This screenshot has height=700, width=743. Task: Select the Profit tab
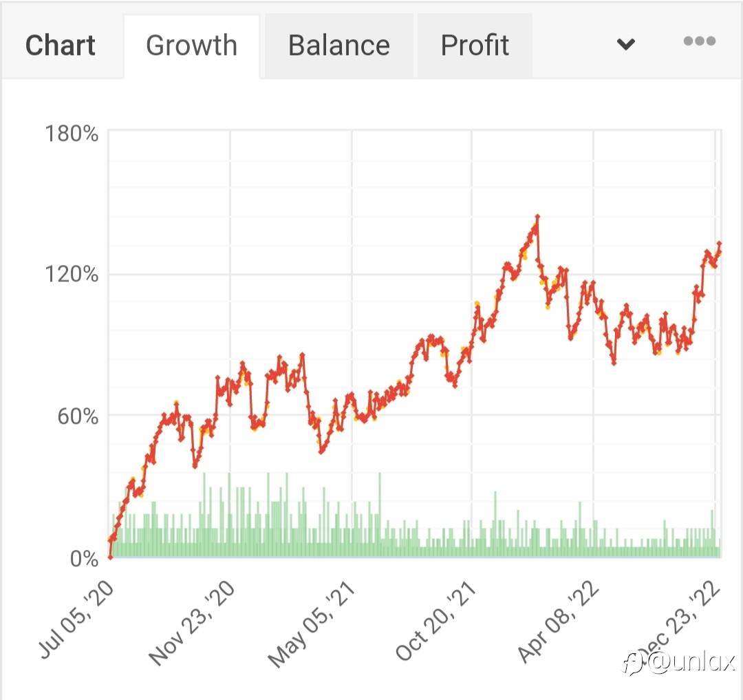click(475, 45)
